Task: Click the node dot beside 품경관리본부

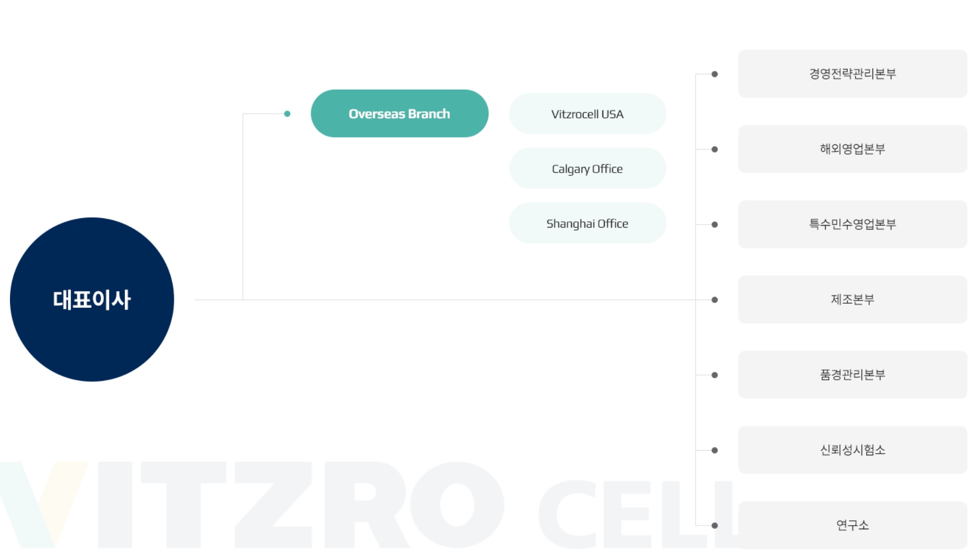Action: click(x=715, y=375)
